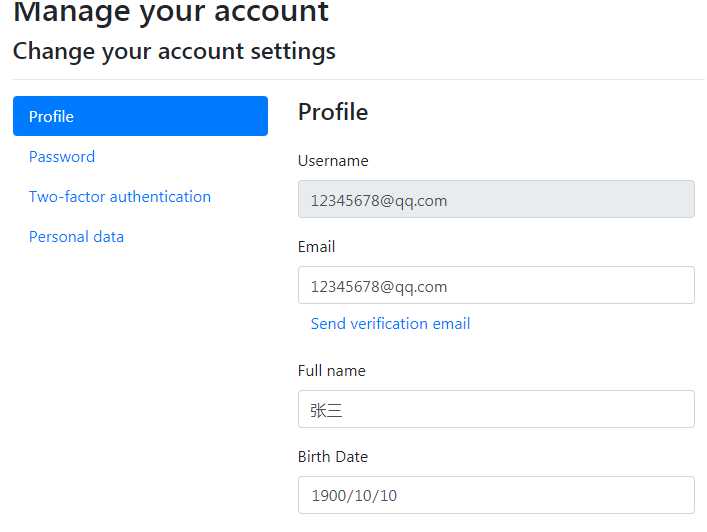707x532 pixels.
Task: Click the 12345678@qq.com text in Email
Action: coord(379,286)
